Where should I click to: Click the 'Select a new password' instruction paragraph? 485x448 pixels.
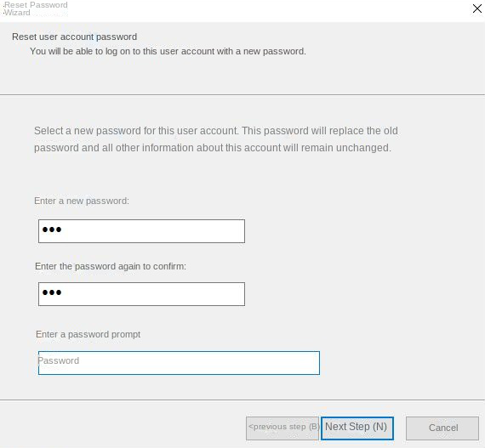click(x=216, y=139)
